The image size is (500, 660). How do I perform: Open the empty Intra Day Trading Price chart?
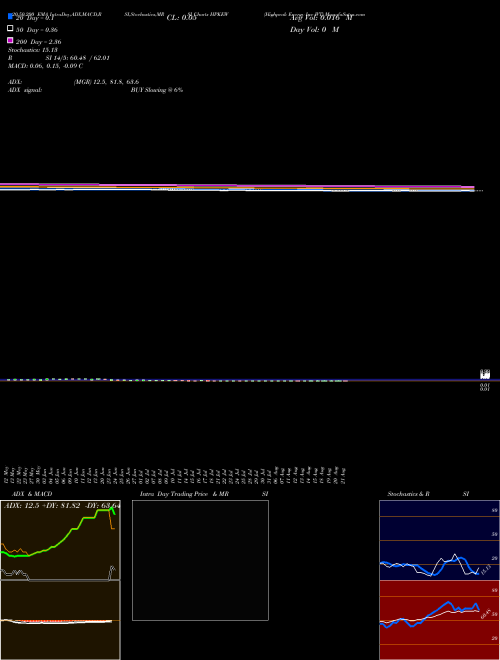(200, 560)
